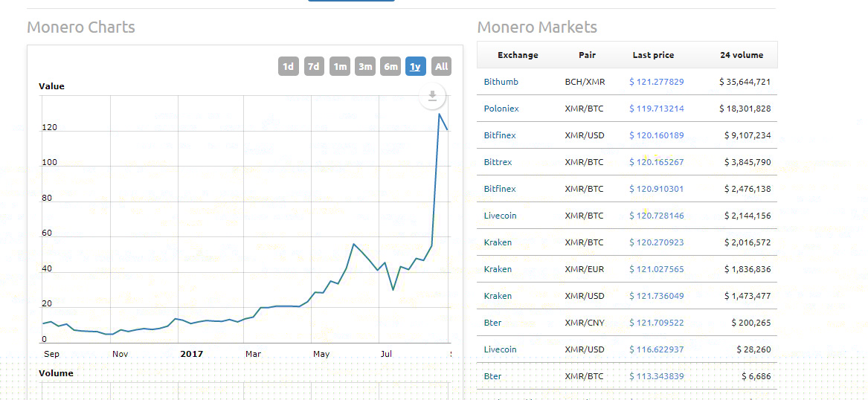The width and height of the screenshot is (868, 400).
Task: Show All-time chart range
Action: (442, 66)
